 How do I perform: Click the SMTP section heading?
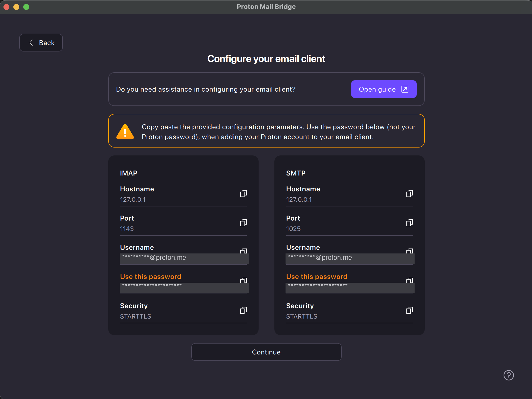pos(296,173)
